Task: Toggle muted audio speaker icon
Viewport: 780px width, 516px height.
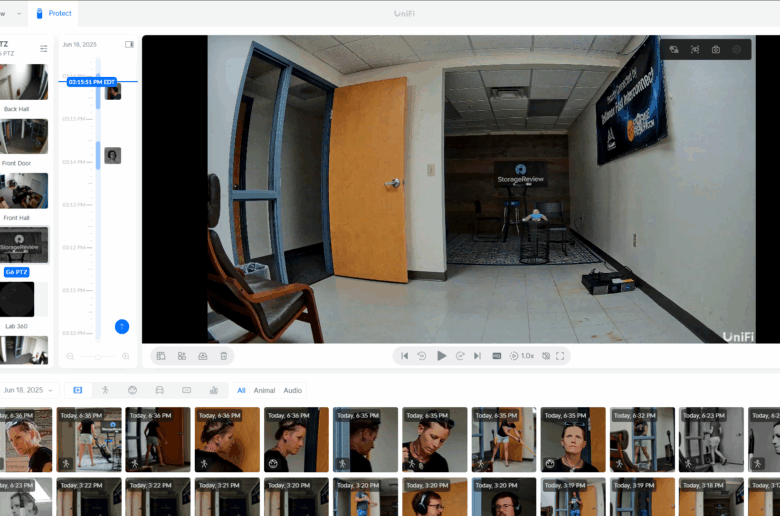Action: (546, 356)
